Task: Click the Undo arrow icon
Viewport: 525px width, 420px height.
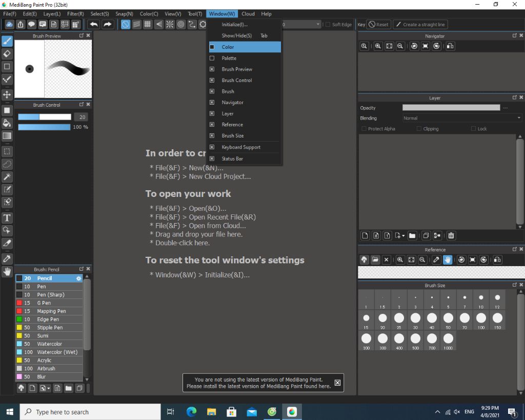Action: 94,25
